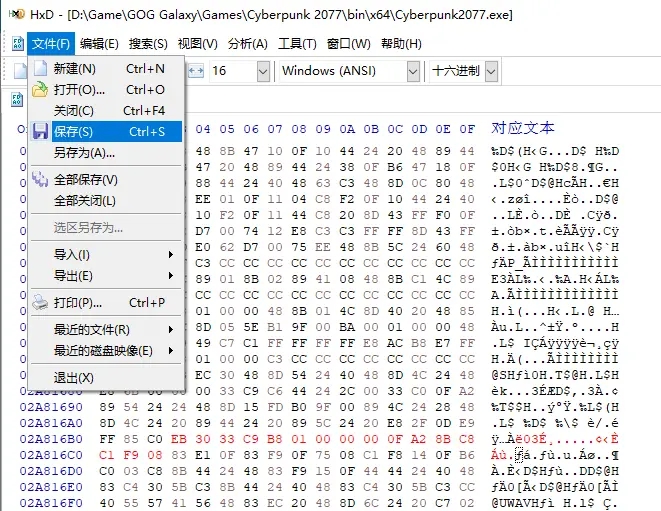The height and width of the screenshot is (511, 661).
Task: Click the HxD application icon in title bar
Action: click(17, 14)
